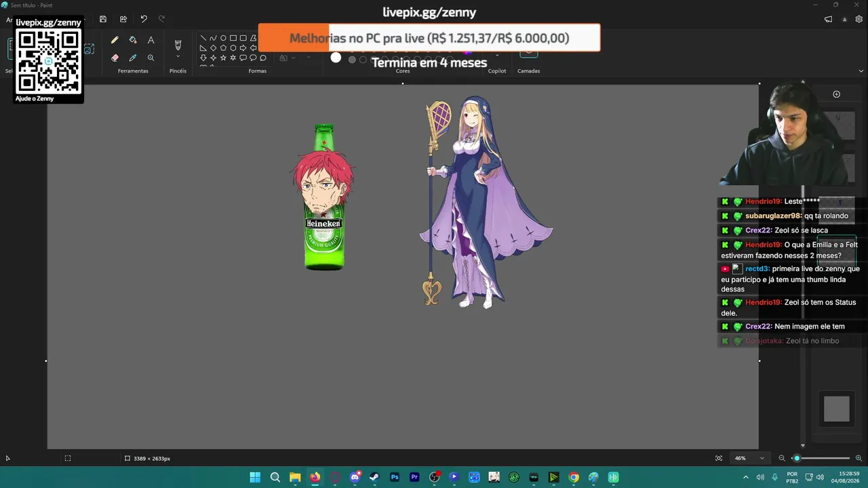The height and width of the screenshot is (488, 868).
Task: Open Premiere Pro from the taskbar
Action: point(414,477)
